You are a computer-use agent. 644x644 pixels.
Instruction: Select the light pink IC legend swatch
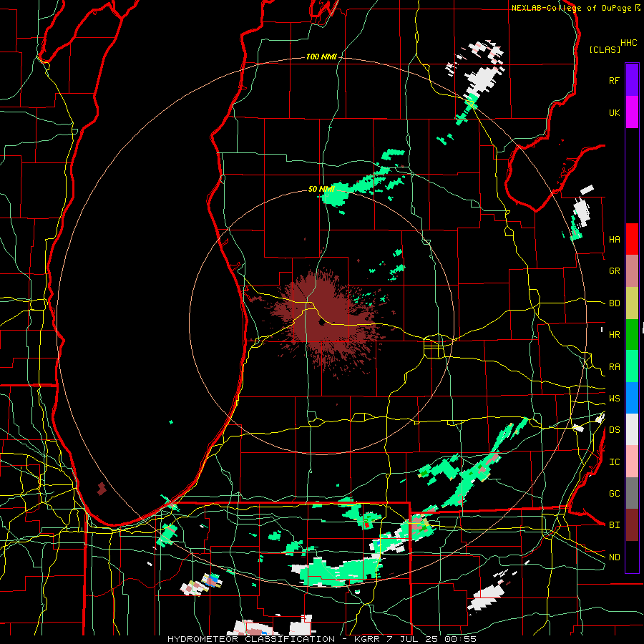632,462
